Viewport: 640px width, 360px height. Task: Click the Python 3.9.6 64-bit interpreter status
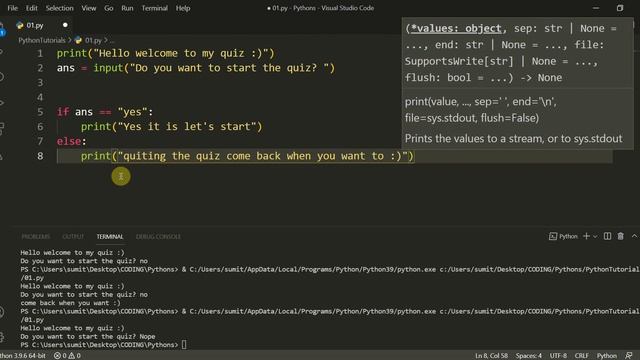coord(23,356)
